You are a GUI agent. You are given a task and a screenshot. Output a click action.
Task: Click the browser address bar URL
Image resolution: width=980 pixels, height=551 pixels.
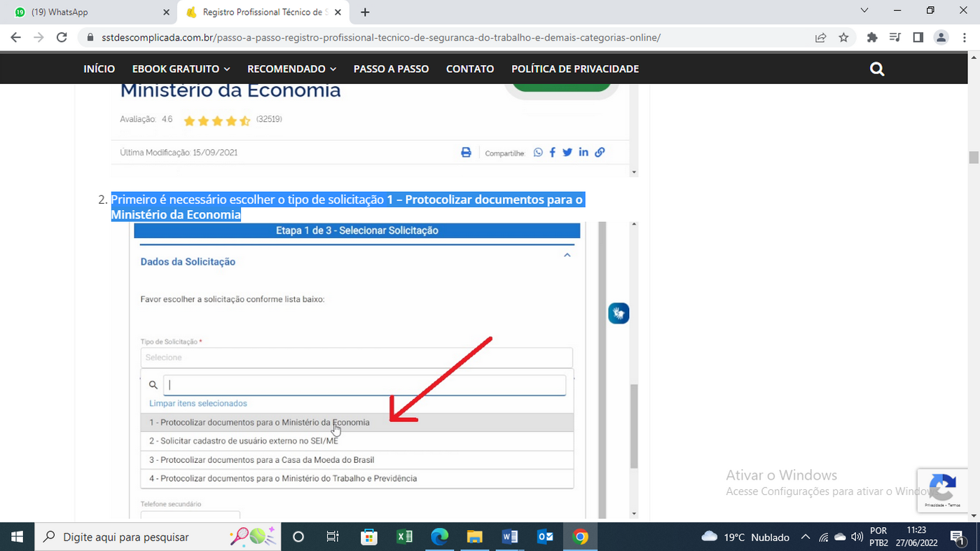(381, 38)
